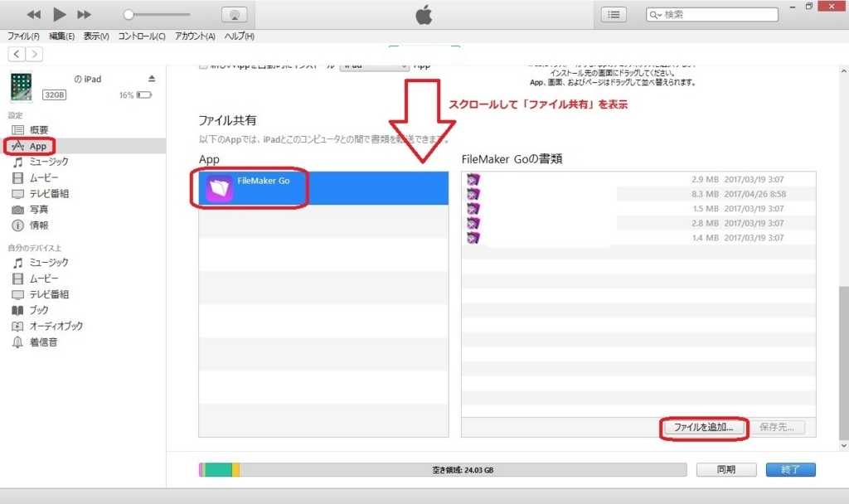Image resolution: width=849 pixels, height=504 pixels.
Task: Click the storage capacity bar showing 24.03 GB
Action: [443, 470]
